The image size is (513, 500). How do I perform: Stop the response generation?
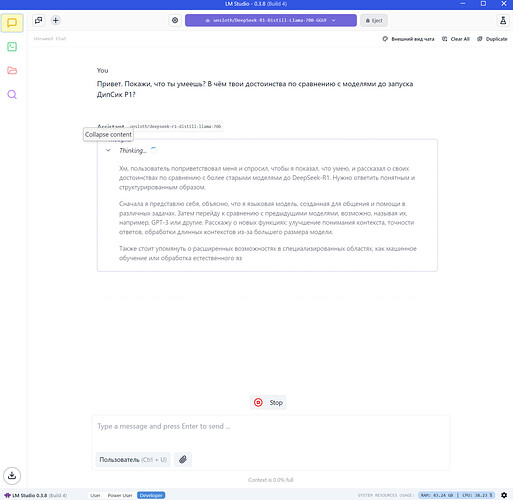(x=268, y=403)
